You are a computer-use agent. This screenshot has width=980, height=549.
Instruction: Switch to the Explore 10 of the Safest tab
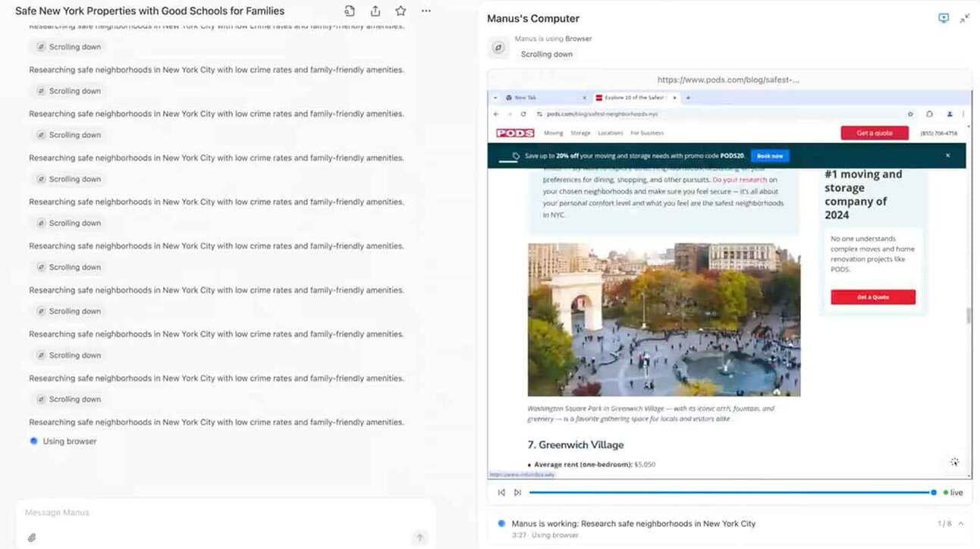(x=635, y=98)
